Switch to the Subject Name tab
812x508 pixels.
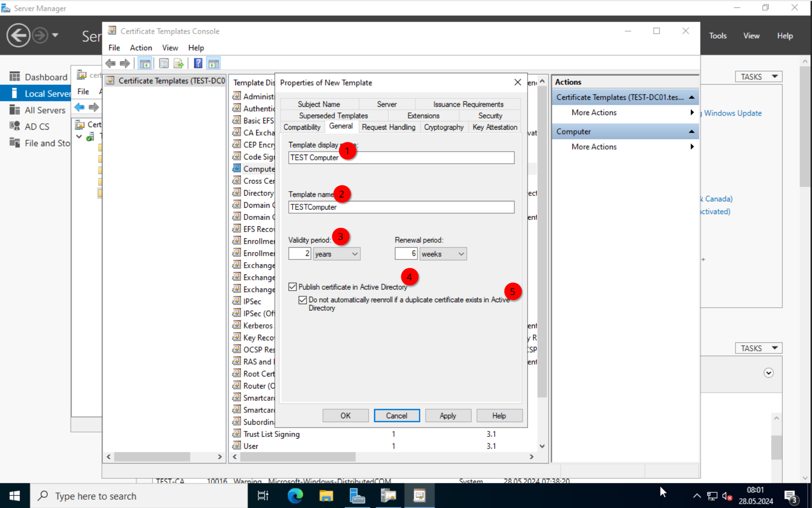coord(319,104)
